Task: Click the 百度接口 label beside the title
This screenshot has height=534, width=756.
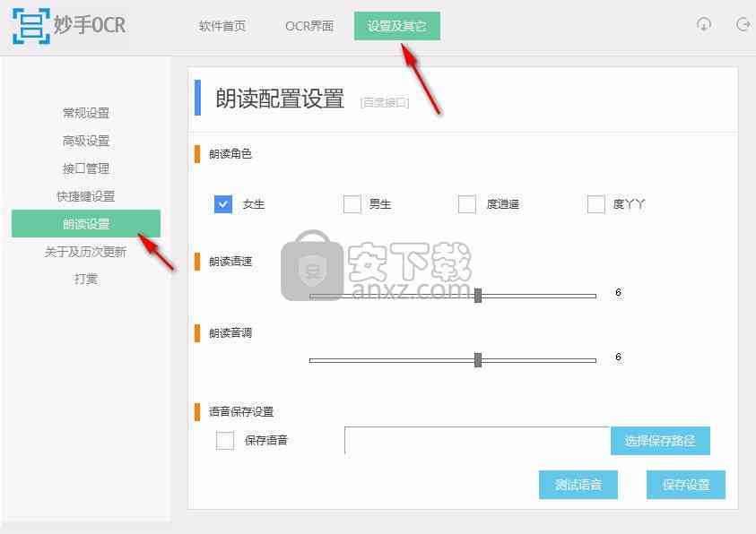Action: click(385, 102)
